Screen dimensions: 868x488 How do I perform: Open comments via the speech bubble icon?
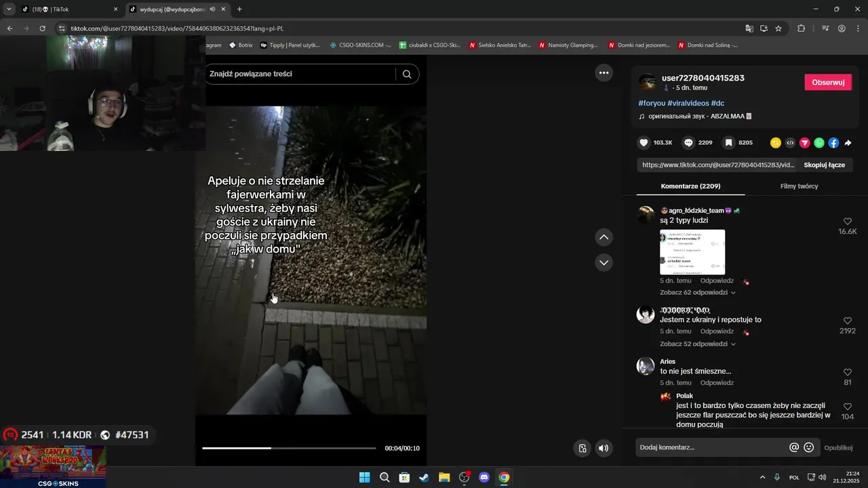click(x=688, y=143)
